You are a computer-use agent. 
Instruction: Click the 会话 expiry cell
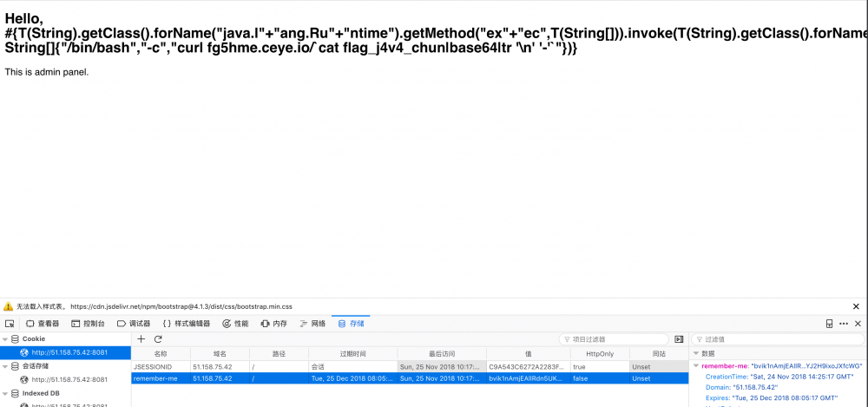[x=353, y=366]
